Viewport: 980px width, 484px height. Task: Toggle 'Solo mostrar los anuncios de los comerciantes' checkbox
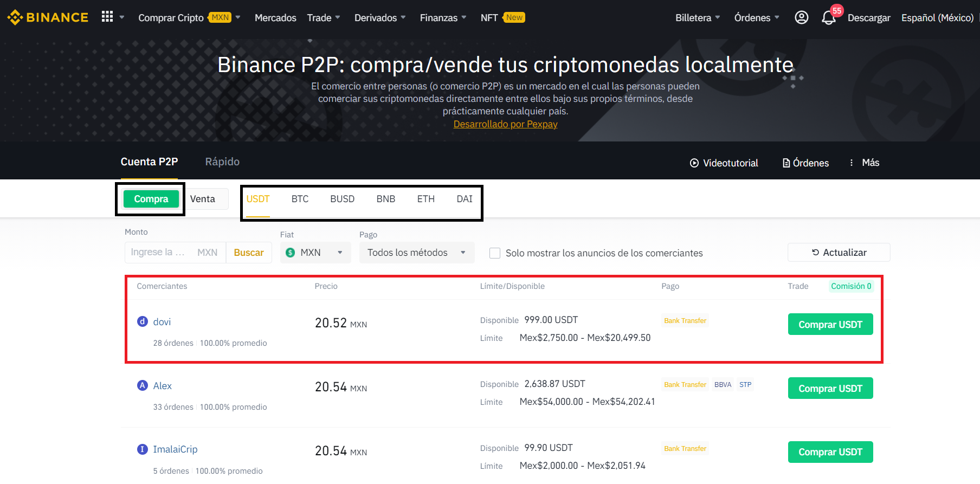tap(495, 253)
